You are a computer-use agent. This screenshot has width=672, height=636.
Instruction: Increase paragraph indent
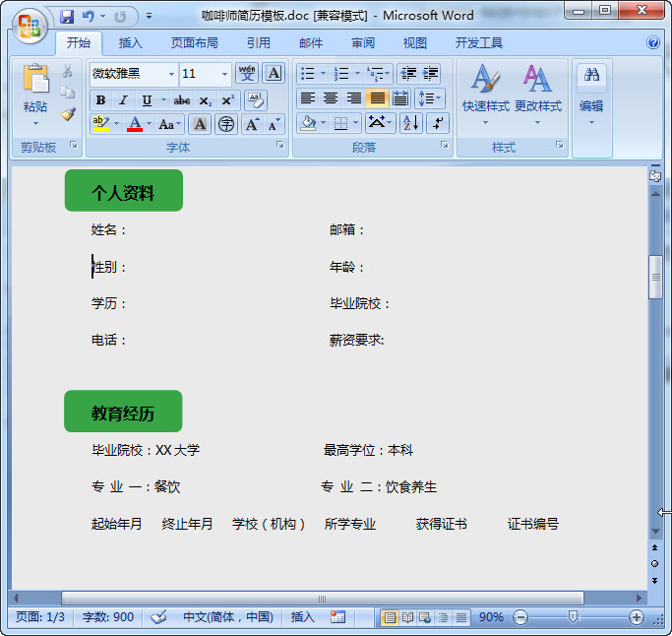point(430,74)
